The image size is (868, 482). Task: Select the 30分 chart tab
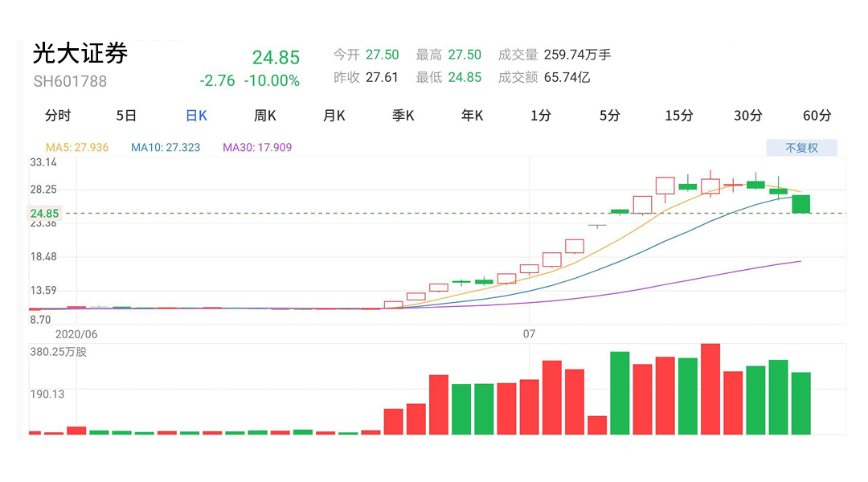(x=748, y=115)
